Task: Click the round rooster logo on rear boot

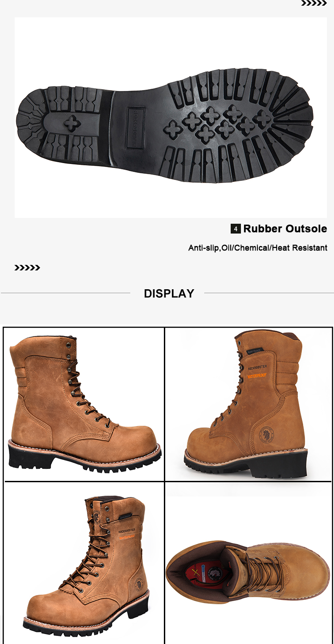Action: 267,434
